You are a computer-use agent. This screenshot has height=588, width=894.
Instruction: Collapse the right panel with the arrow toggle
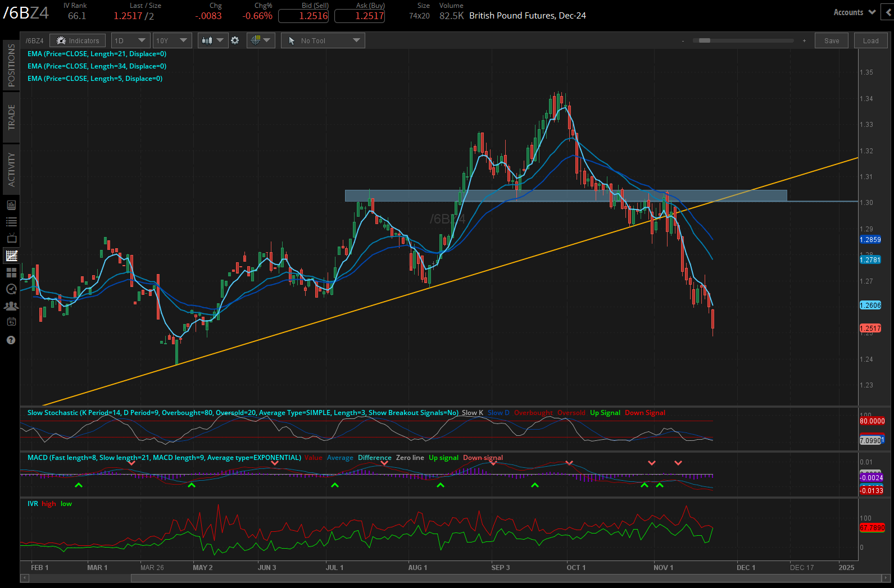(x=888, y=12)
